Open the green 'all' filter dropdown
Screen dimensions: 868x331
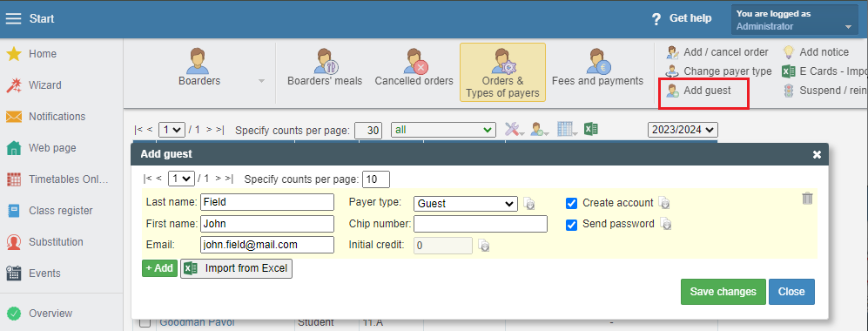[443, 130]
